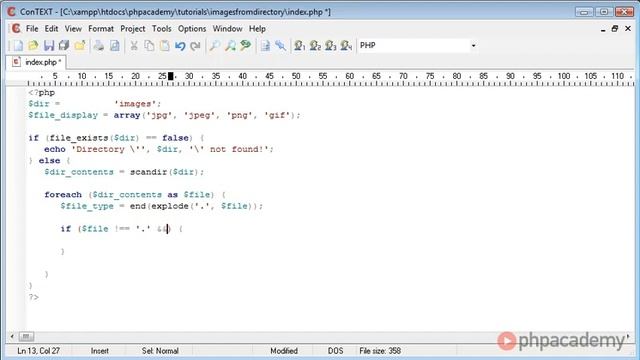Click the Open file folder icon
The height and width of the screenshot is (360, 640).
tap(33, 46)
